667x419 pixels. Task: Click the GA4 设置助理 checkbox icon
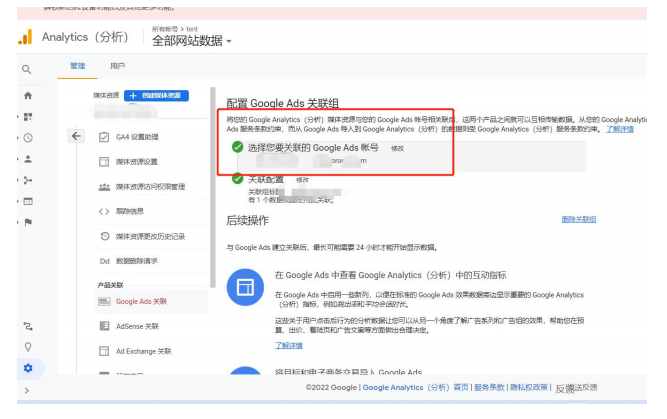[x=104, y=137]
